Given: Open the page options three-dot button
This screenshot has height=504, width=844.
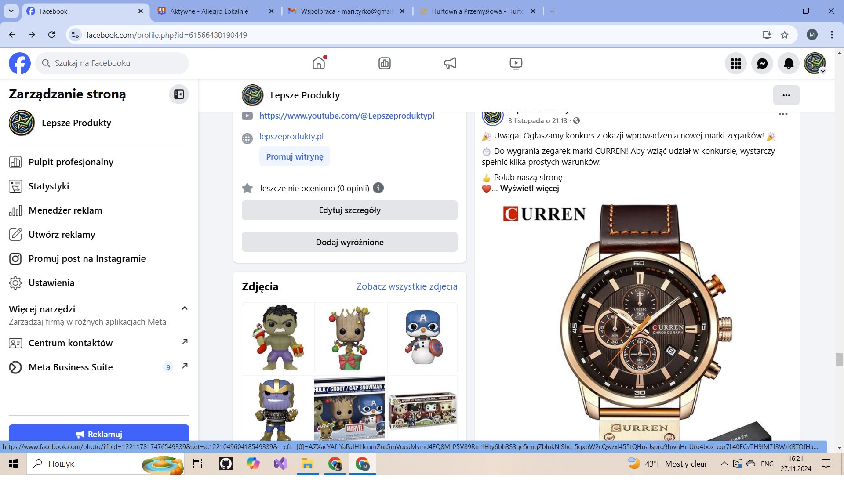Looking at the screenshot, I should point(786,95).
